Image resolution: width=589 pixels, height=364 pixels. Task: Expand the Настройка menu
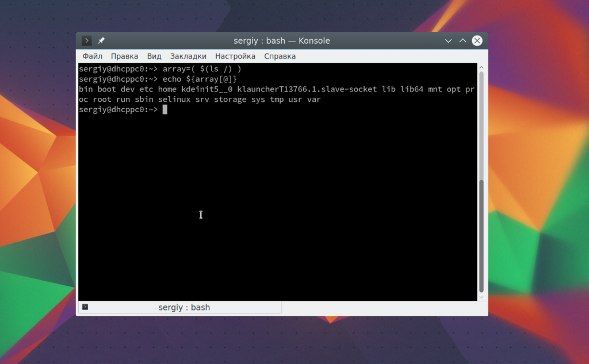(x=235, y=56)
